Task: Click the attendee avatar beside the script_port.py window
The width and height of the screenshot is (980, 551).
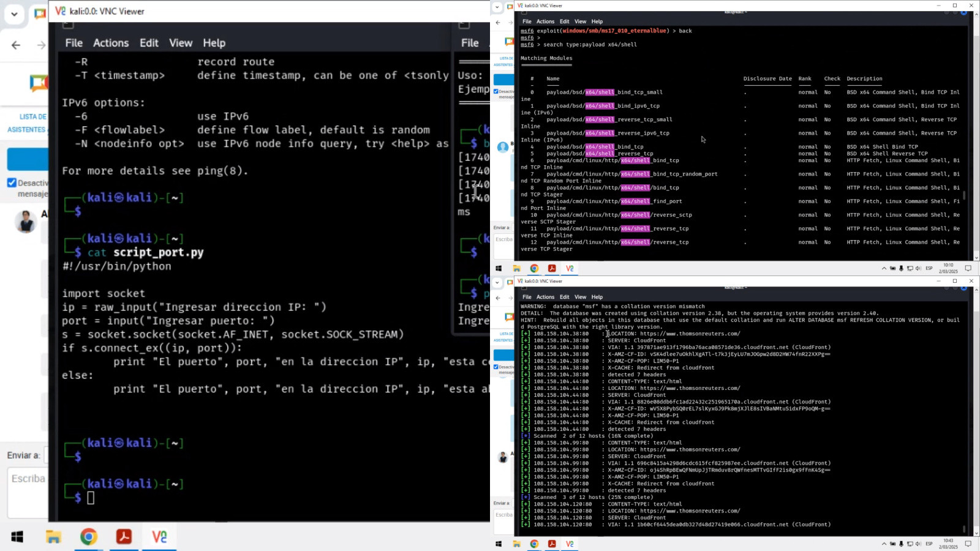Action: tap(26, 221)
